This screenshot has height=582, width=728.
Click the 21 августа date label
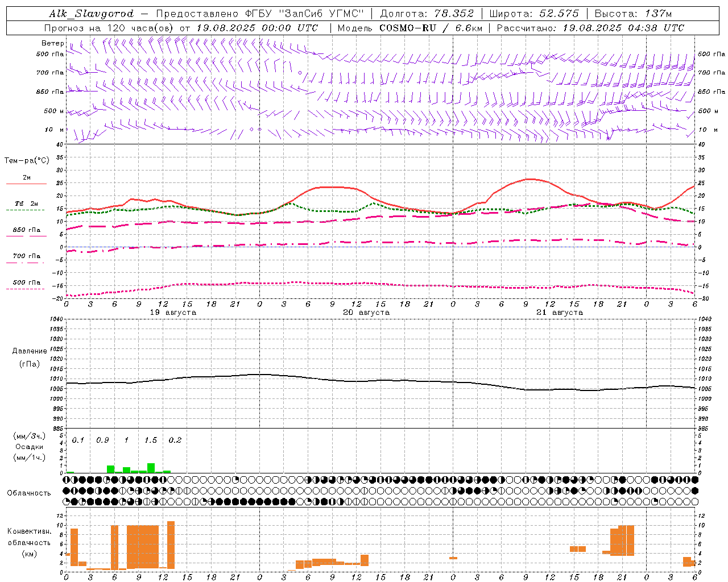(x=560, y=313)
